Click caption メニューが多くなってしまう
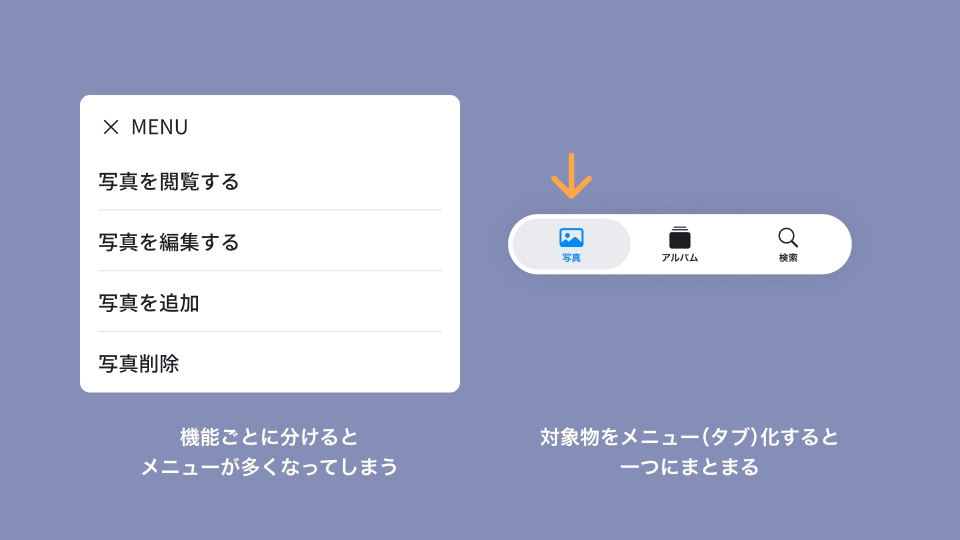 [x=269, y=467]
